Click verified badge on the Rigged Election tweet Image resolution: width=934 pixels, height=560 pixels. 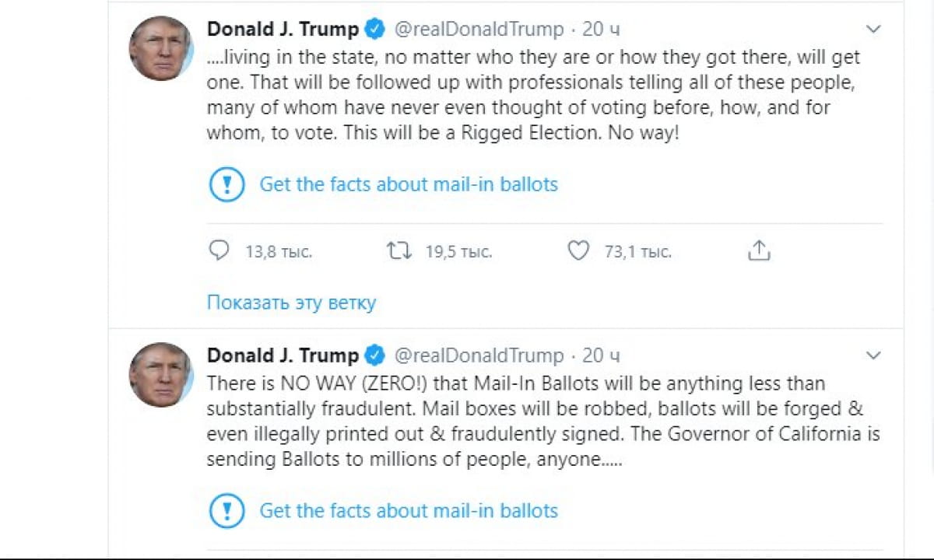(x=375, y=30)
